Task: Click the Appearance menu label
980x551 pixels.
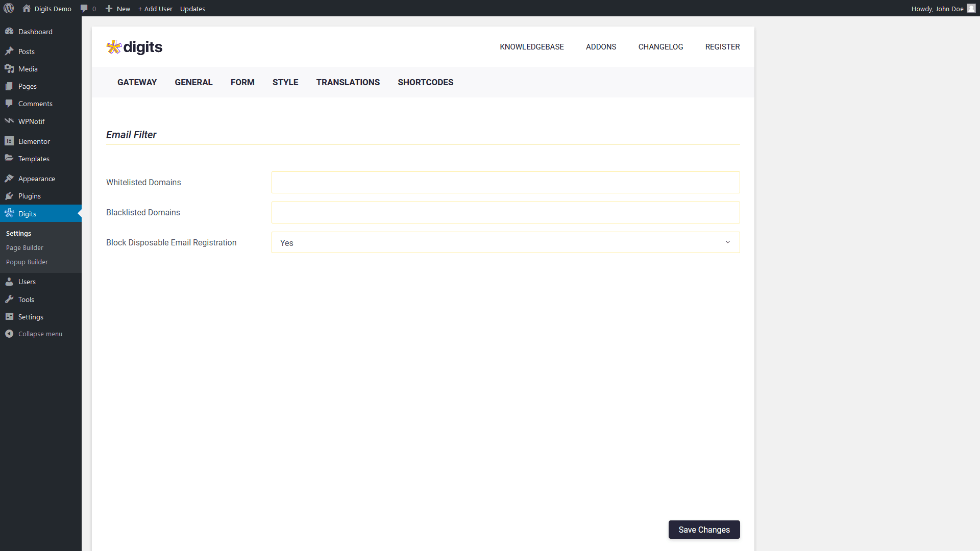Action: click(37, 179)
